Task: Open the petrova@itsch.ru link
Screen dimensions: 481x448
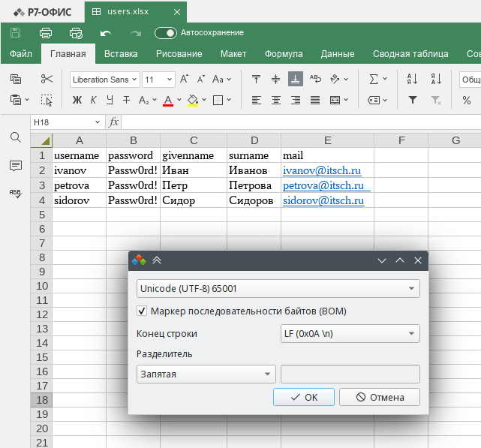Action: pos(323,185)
